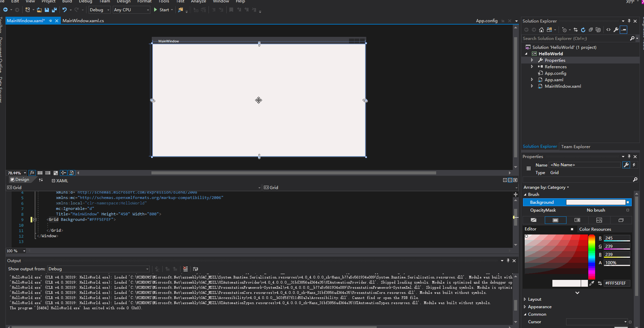Click the Solution Explorer search magnifier icon

click(x=632, y=39)
